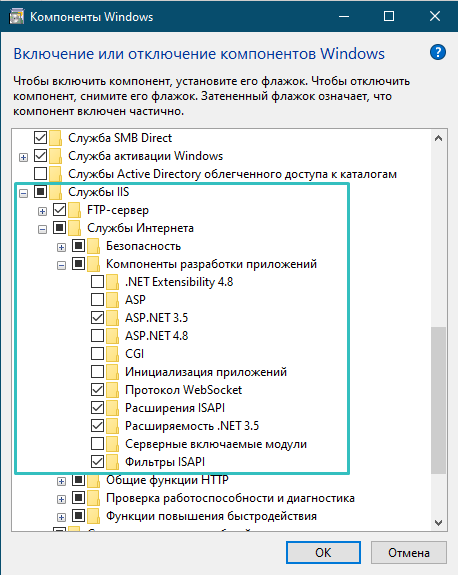Select the Расширения ISAPI tree item
458x575 pixels.
(175, 408)
